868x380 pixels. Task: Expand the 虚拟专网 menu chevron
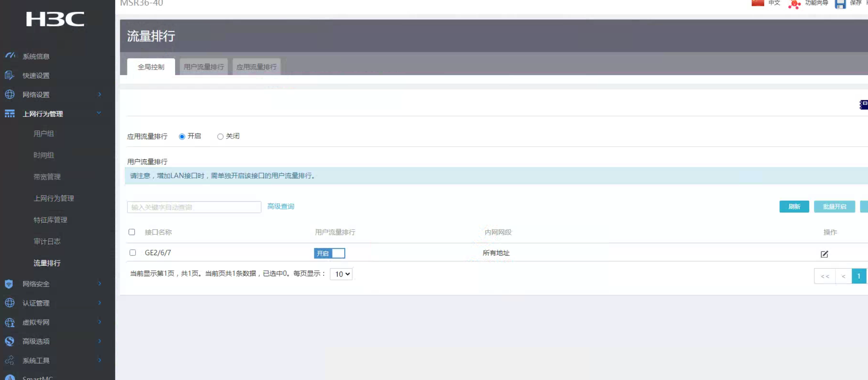point(100,322)
